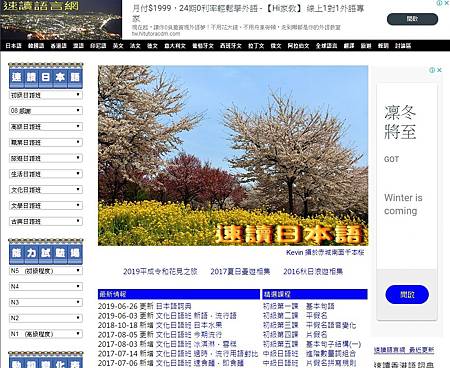450x368 pixels.
Task: Open 討論區 in navigation bar
Action: pyautogui.click(x=403, y=46)
